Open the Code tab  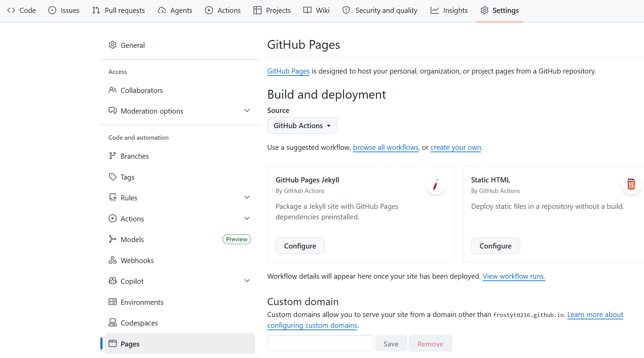point(21,11)
